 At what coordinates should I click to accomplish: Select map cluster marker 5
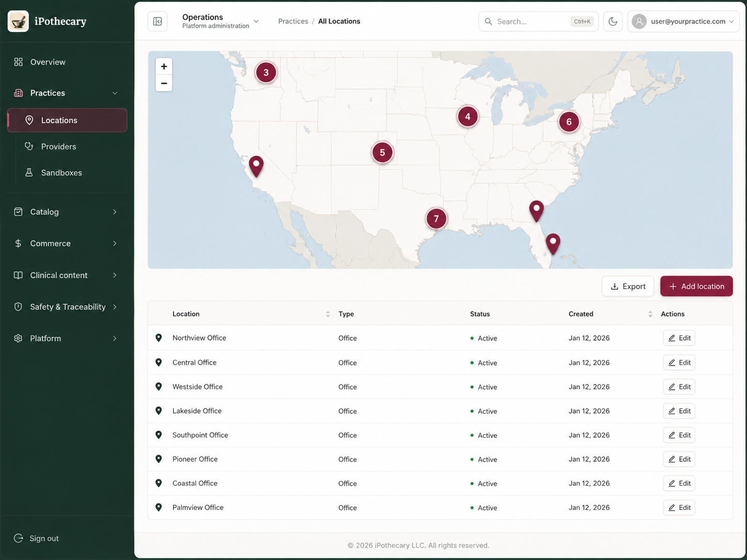(x=382, y=152)
